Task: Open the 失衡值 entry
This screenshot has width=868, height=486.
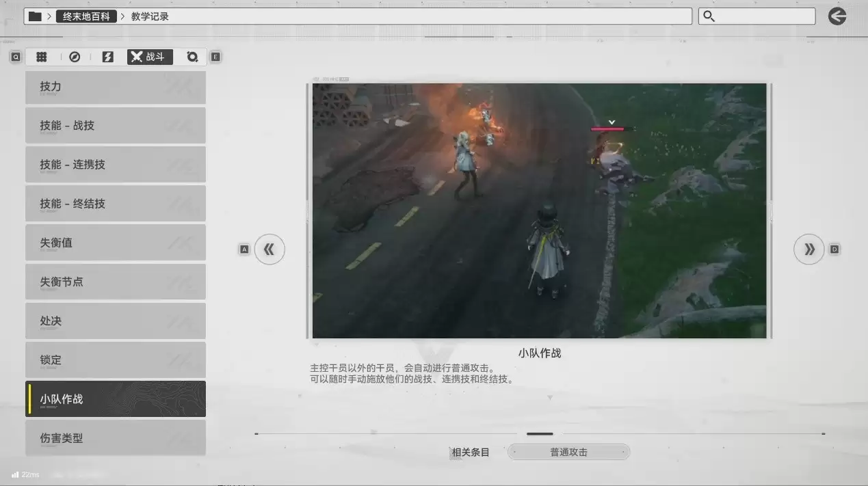Action: (x=115, y=243)
